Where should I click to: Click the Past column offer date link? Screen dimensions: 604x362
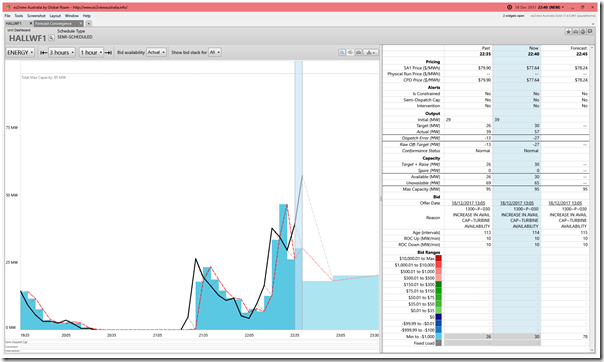point(468,203)
